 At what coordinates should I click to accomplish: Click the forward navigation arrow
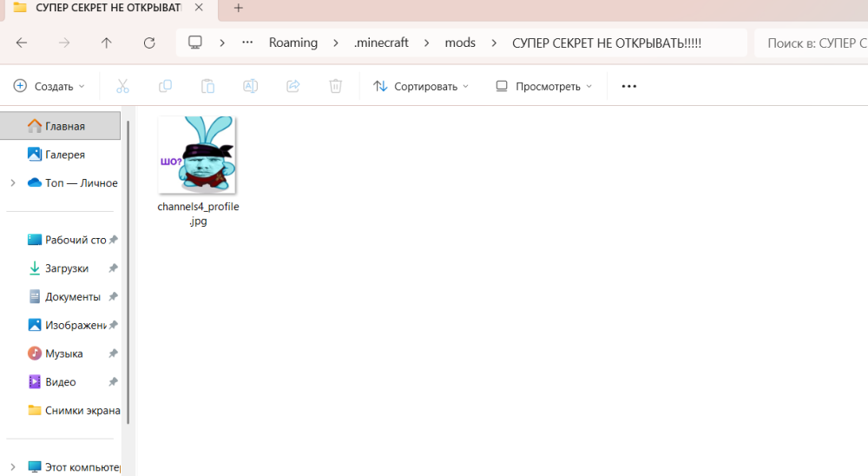(x=64, y=43)
